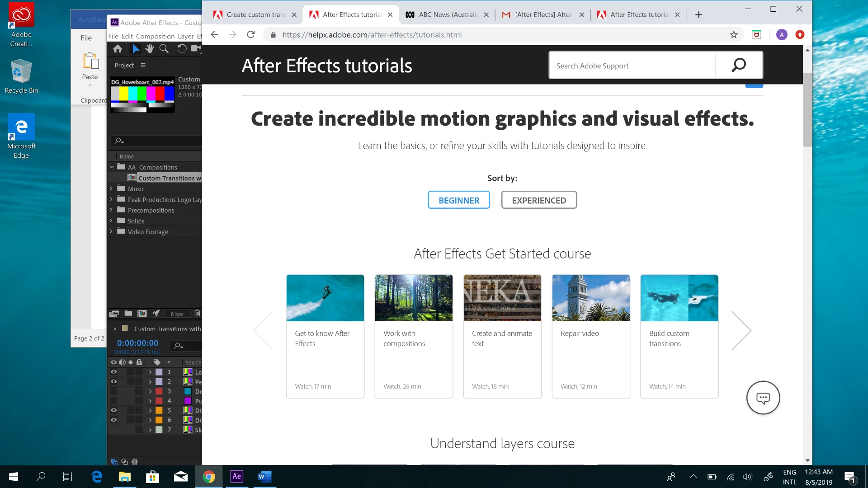Open the Composition menu in After Effects
Image resolution: width=868 pixels, height=488 pixels.
pyautogui.click(x=155, y=36)
